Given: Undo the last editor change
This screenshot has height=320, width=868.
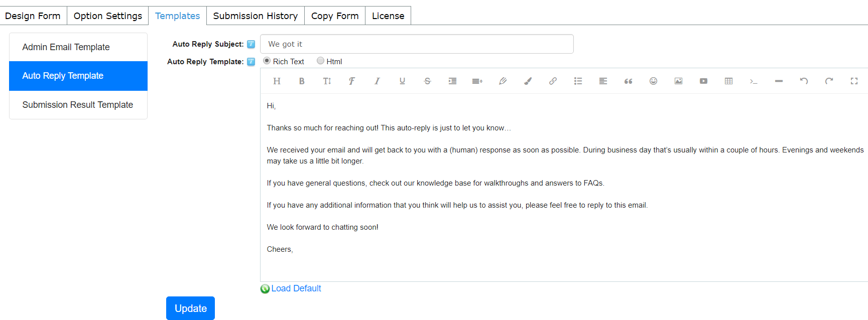Looking at the screenshot, I should [804, 81].
